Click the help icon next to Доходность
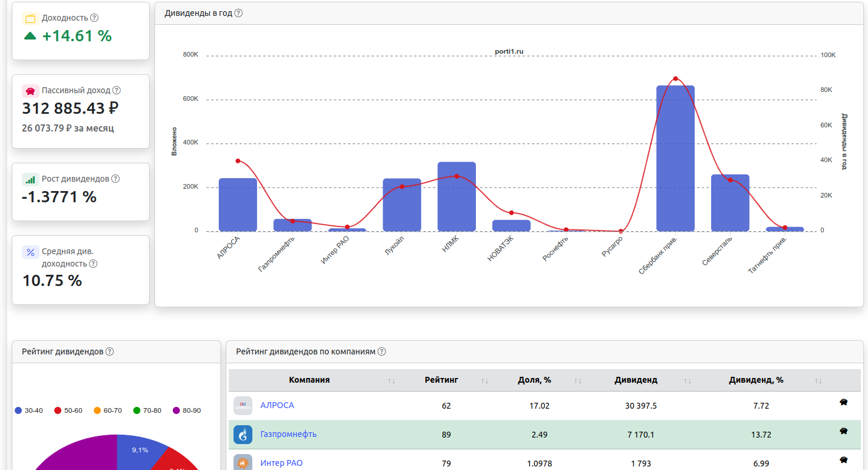Viewport: 868px width, 470px height. tap(95, 18)
